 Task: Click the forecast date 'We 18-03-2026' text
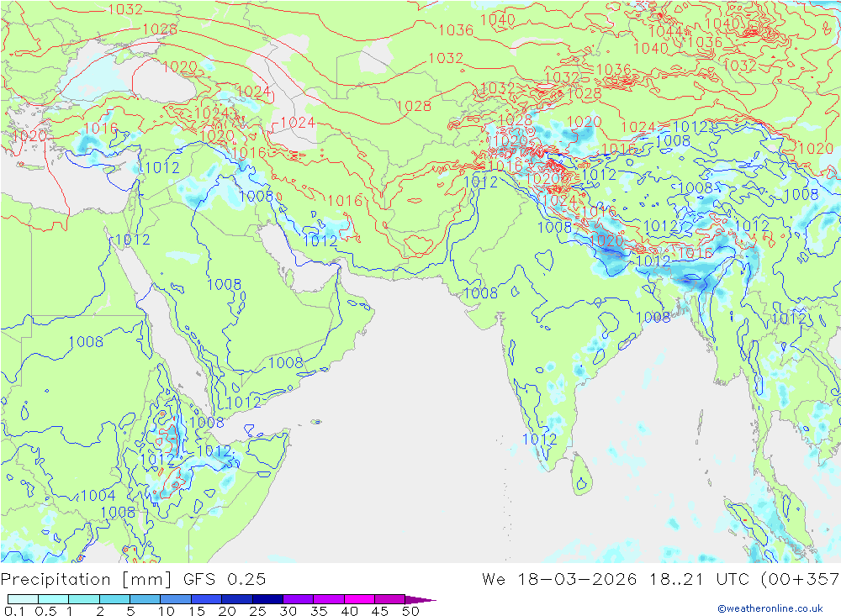coord(559,579)
